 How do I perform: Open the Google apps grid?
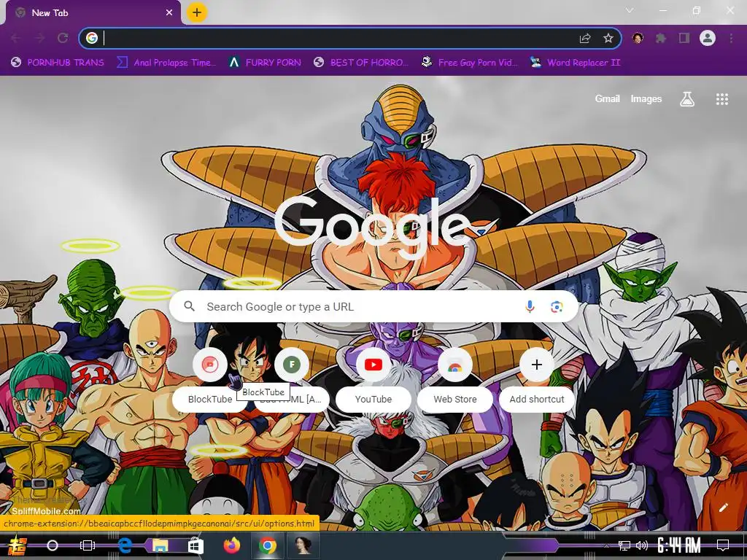tap(721, 99)
